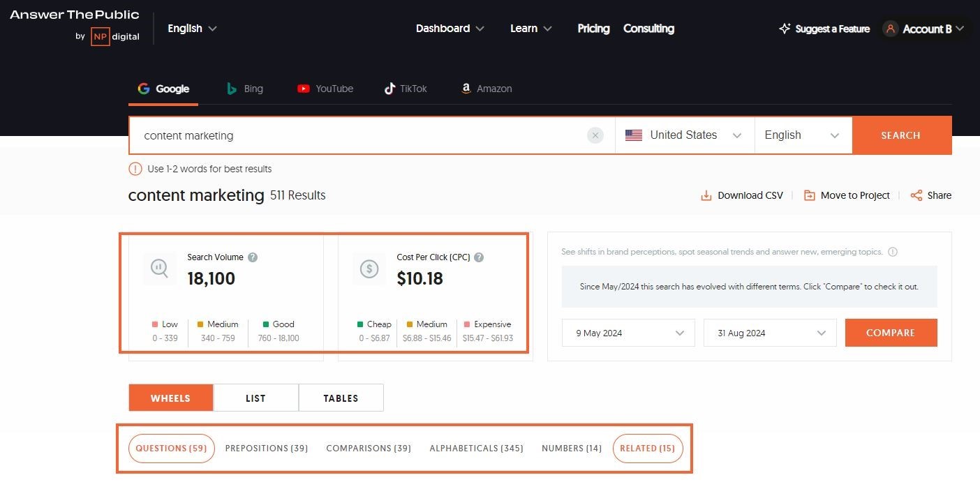Click the Cost Per Click dollar icon

click(x=369, y=269)
